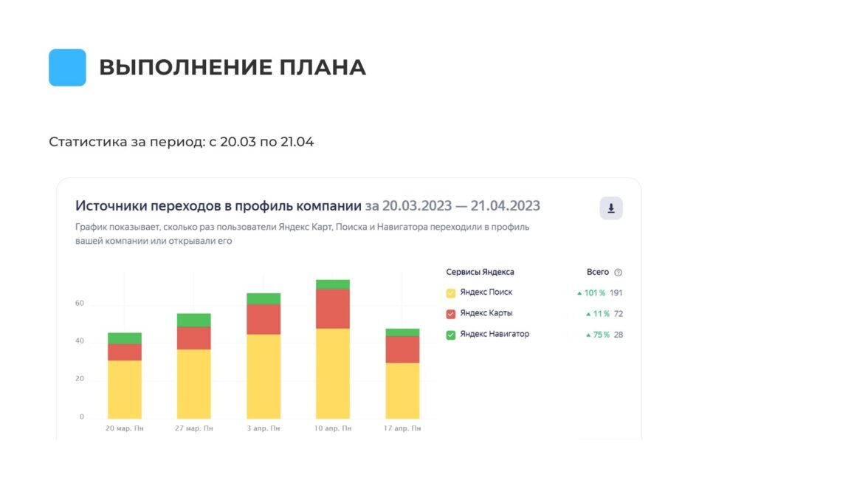The image size is (868, 489).
Task: Click the Сервисы Яндекса legend header
Action: click(x=480, y=272)
